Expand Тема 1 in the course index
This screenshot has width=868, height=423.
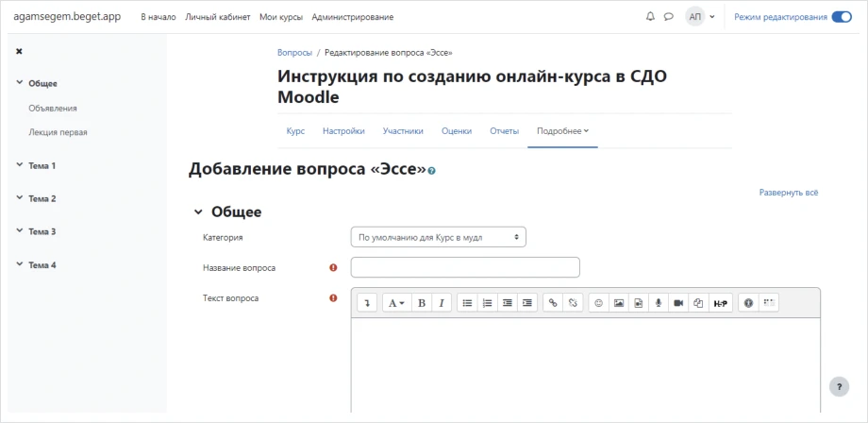20,165
